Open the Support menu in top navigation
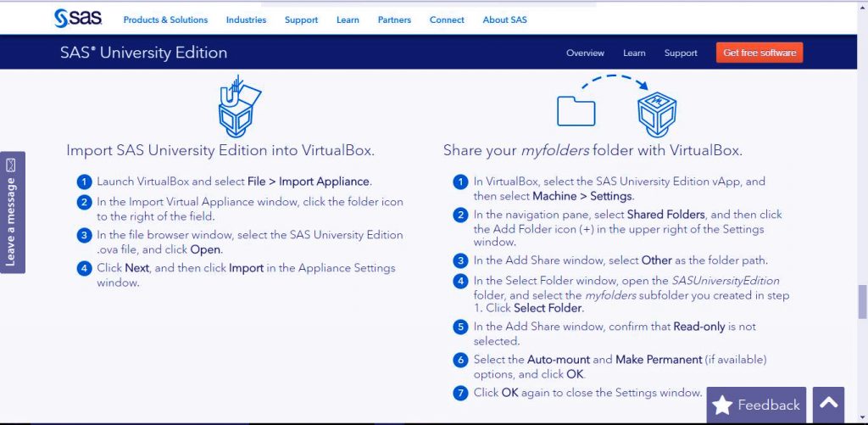The width and height of the screenshot is (868, 425). coord(301,20)
